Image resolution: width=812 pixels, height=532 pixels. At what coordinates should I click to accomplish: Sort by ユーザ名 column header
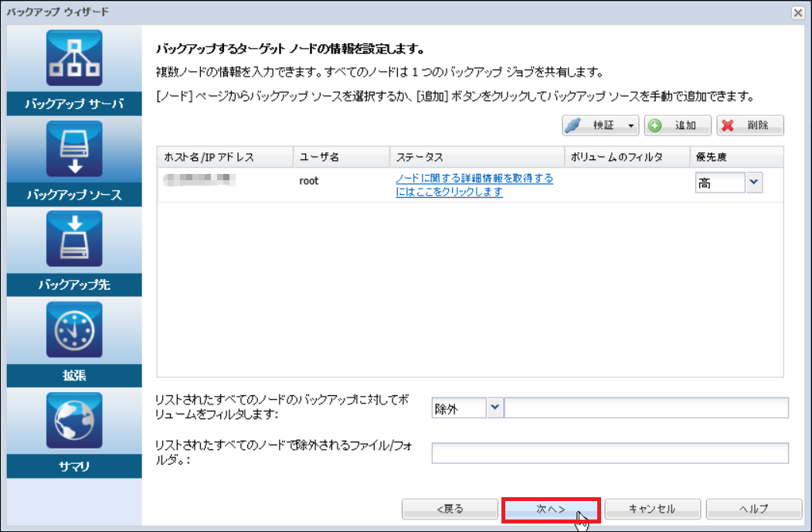(341, 157)
